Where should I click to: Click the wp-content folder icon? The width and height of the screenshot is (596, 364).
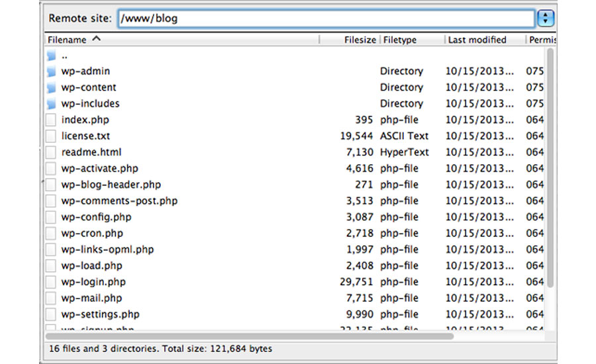pos(51,87)
